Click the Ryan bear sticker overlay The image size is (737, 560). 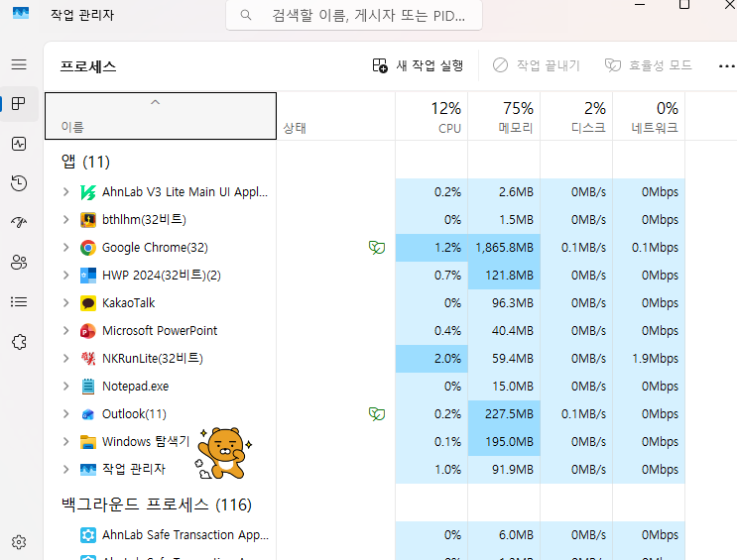223,453
